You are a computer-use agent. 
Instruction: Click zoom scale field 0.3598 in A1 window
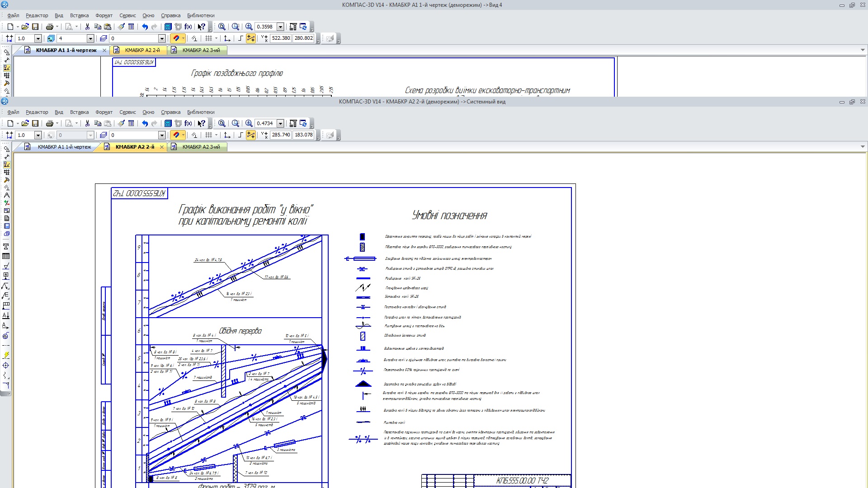[x=265, y=27]
